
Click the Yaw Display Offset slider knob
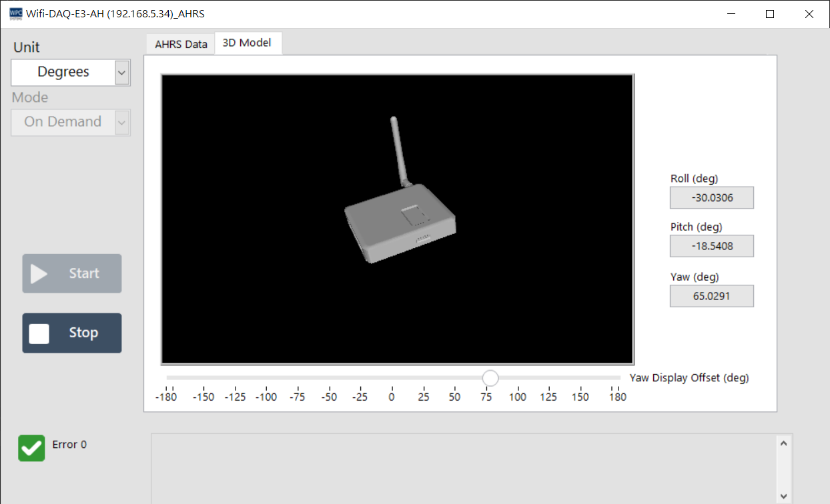(490, 378)
